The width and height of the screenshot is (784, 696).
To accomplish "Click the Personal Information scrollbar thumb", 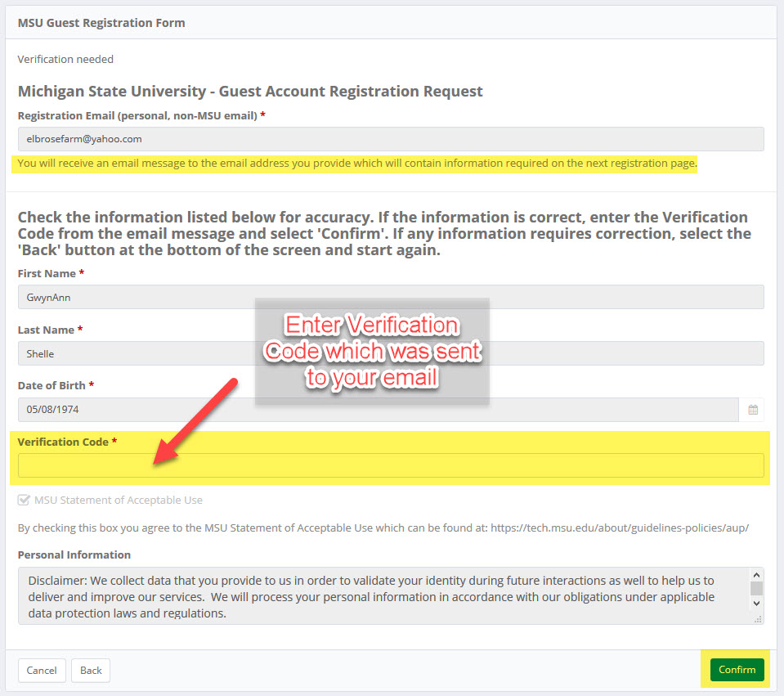I will 756,588.
